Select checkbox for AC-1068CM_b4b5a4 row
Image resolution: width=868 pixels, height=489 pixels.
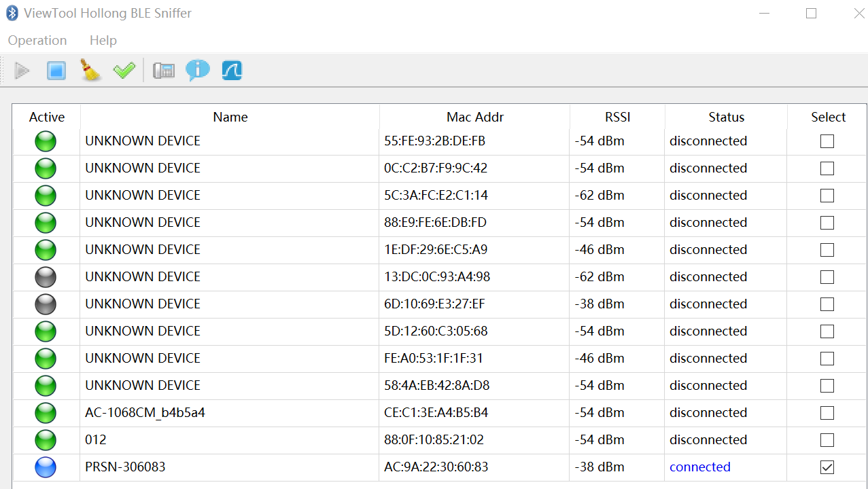[827, 413]
